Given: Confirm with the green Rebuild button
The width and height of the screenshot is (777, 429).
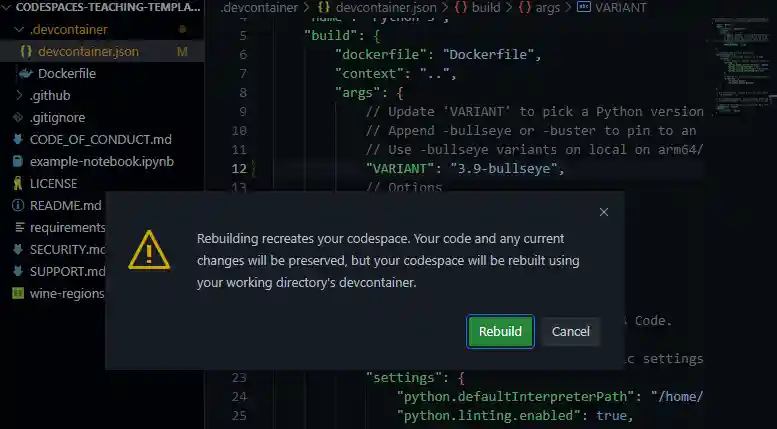Looking at the screenshot, I should (x=500, y=331).
